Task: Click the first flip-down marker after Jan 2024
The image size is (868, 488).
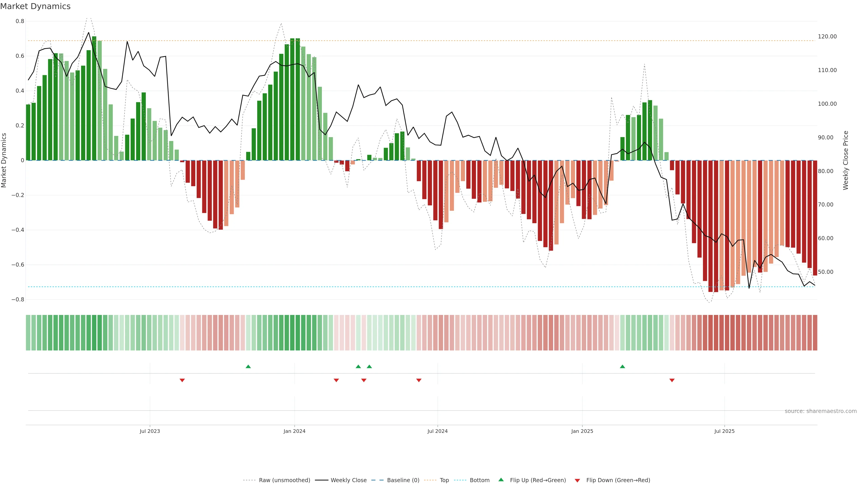Action: (x=336, y=380)
